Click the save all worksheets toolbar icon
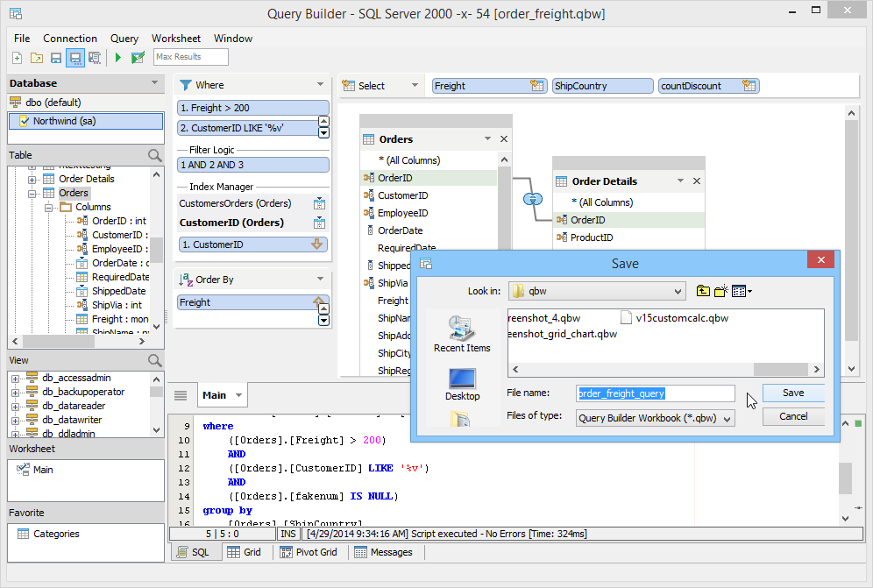The width and height of the screenshot is (873, 588). pos(95,57)
